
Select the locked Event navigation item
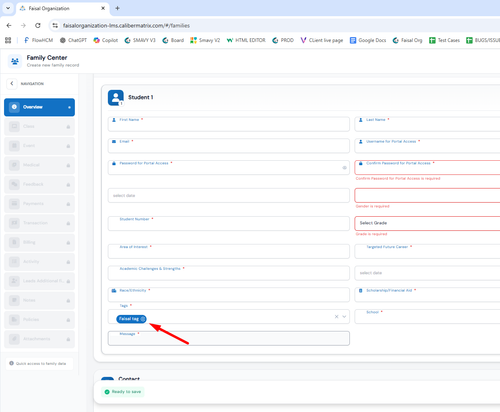click(39, 146)
